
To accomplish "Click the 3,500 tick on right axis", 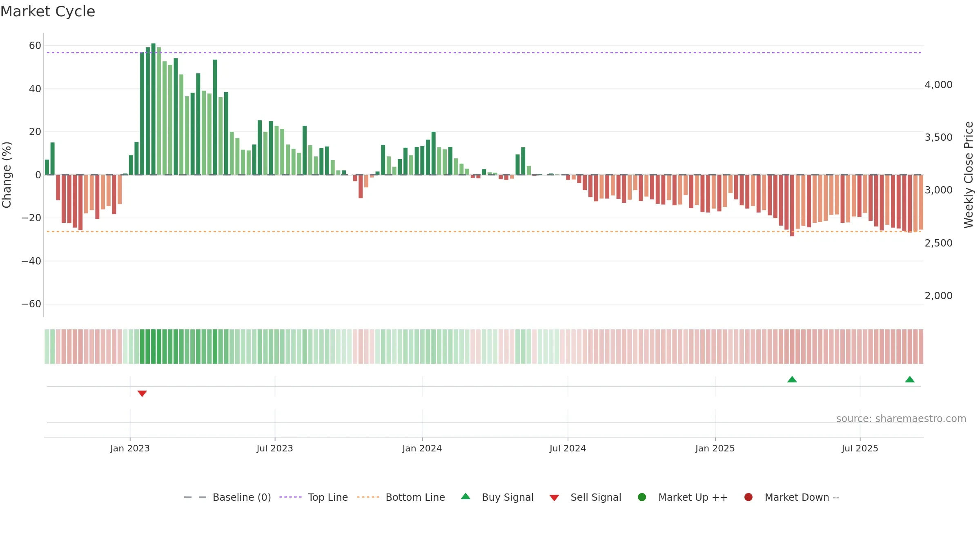I will click(x=938, y=138).
